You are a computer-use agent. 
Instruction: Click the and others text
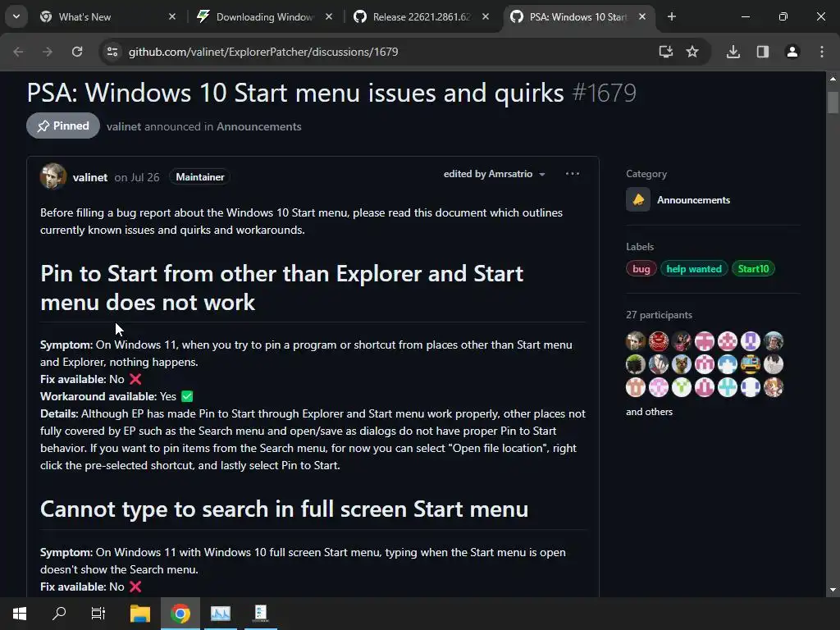click(x=650, y=412)
